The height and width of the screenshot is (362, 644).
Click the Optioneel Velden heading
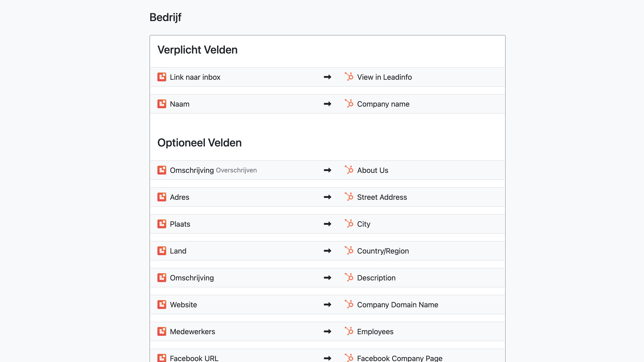tap(199, 143)
